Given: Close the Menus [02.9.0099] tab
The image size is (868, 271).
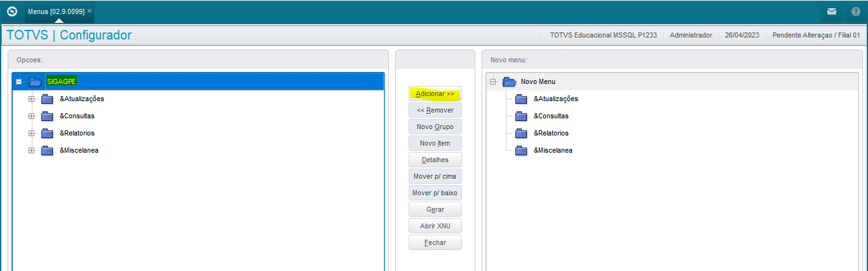Looking at the screenshot, I should click(90, 11).
